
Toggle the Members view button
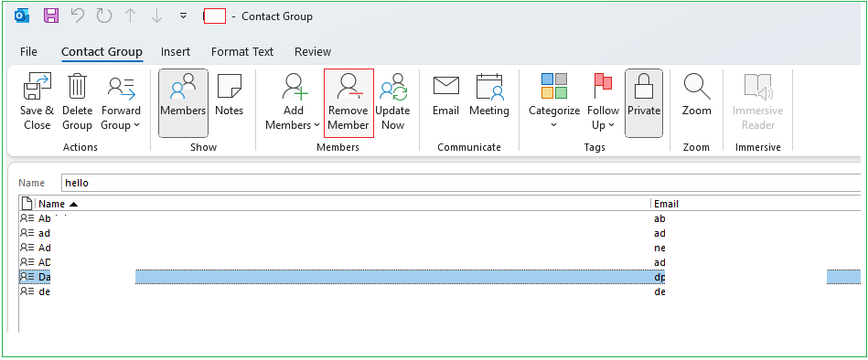tap(183, 103)
